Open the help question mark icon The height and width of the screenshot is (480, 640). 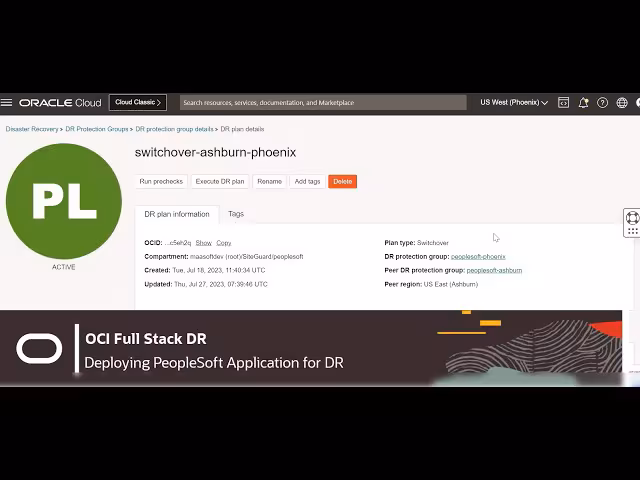click(x=602, y=102)
